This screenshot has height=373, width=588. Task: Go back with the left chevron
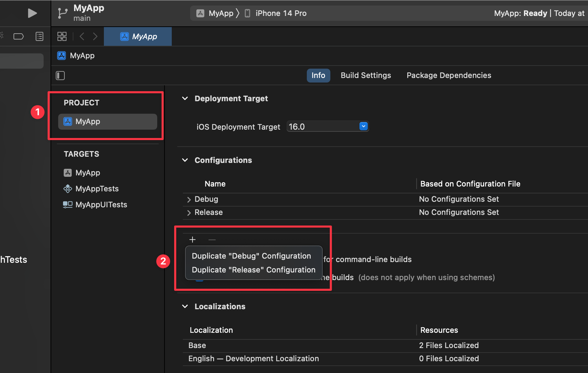pyautogui.click(x=82, y=36)
